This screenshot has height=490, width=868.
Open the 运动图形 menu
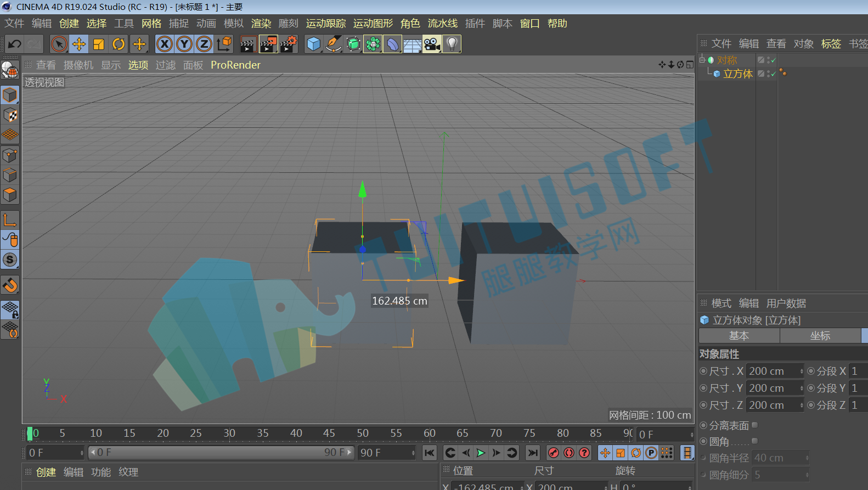pyautogui.click(x=373, y=24)
